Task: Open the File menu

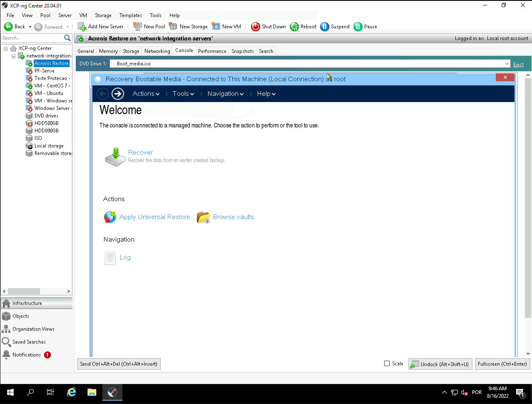Action: [10, 15]
